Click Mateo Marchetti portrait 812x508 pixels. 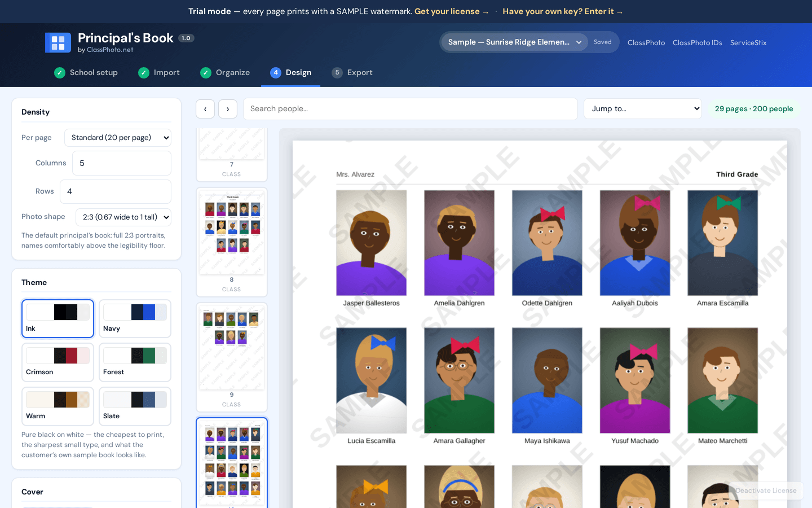(723, 380)
